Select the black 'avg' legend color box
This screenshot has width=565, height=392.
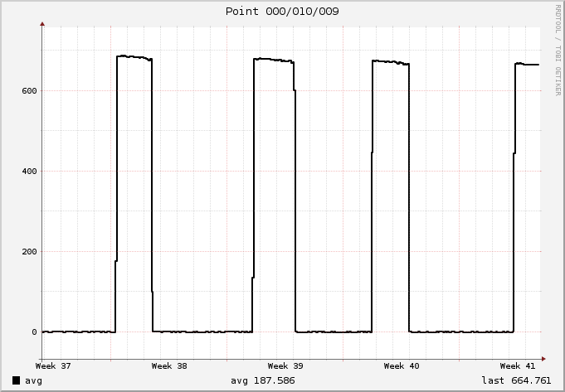17,380
